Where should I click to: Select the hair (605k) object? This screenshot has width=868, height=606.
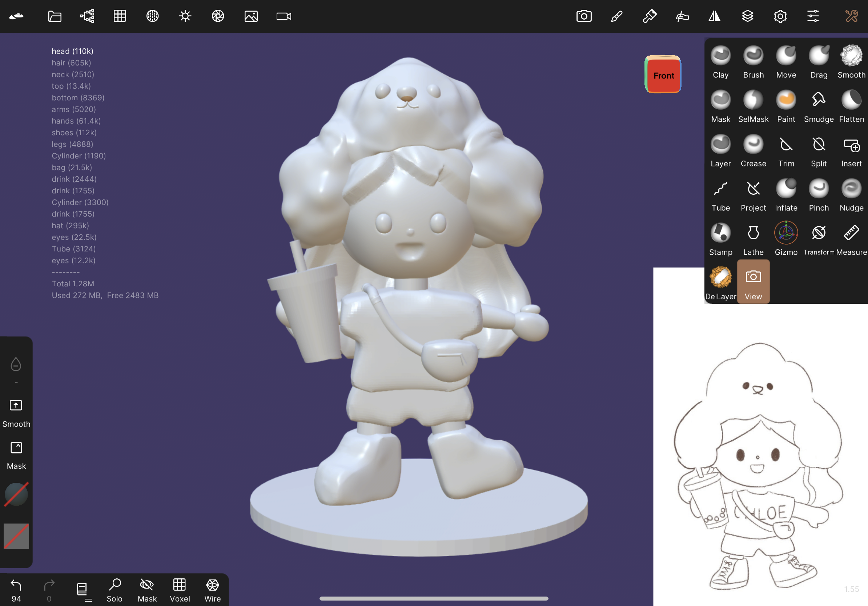tap(72, 63)
